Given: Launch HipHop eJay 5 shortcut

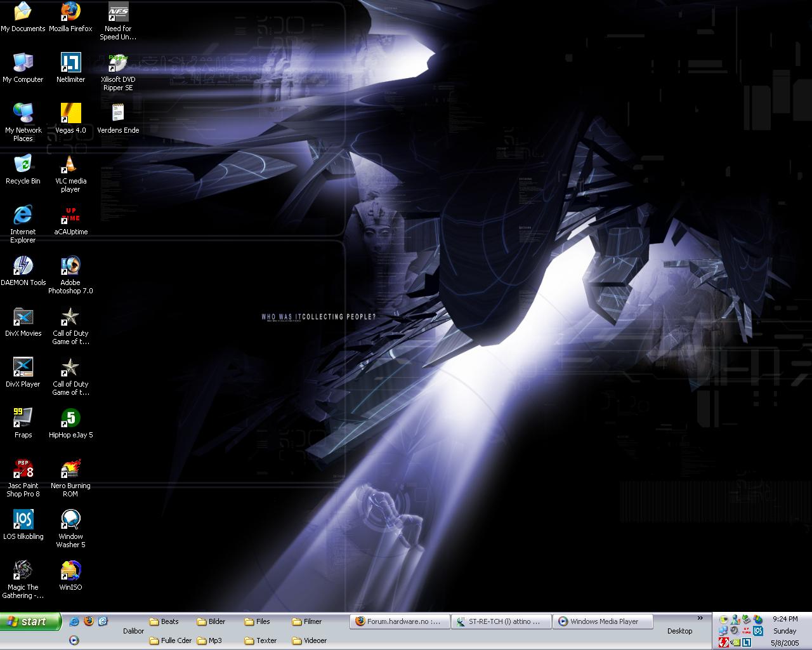Looking at the screenshot, I should click(x=70, y=424).
